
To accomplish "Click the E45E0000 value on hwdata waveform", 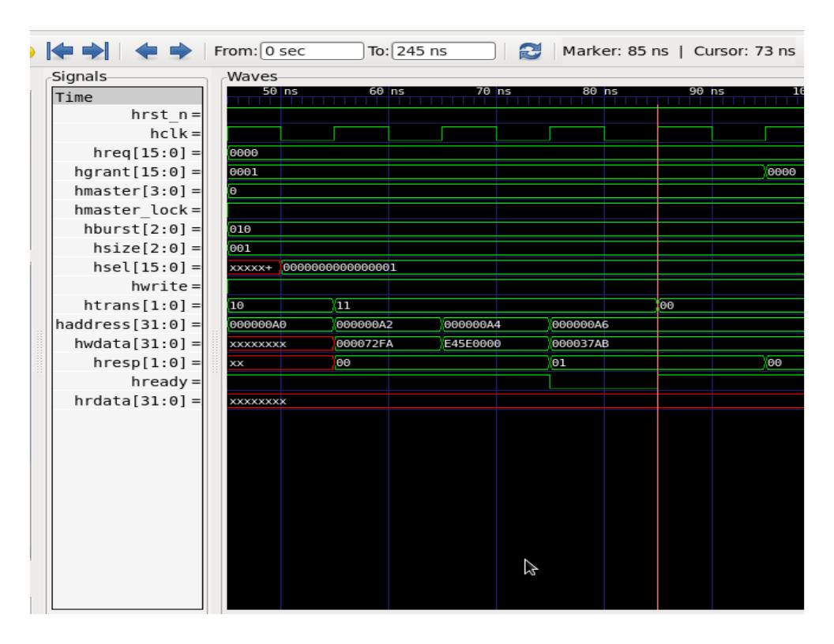I will (474, 343).
